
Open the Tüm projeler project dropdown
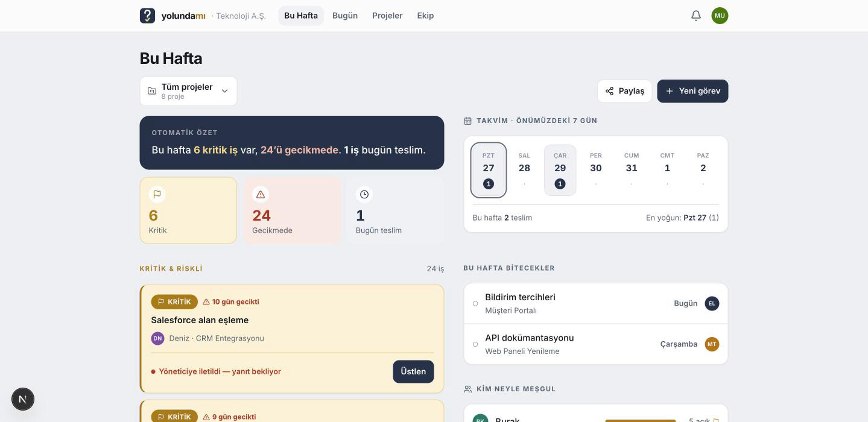pos(188,91)
